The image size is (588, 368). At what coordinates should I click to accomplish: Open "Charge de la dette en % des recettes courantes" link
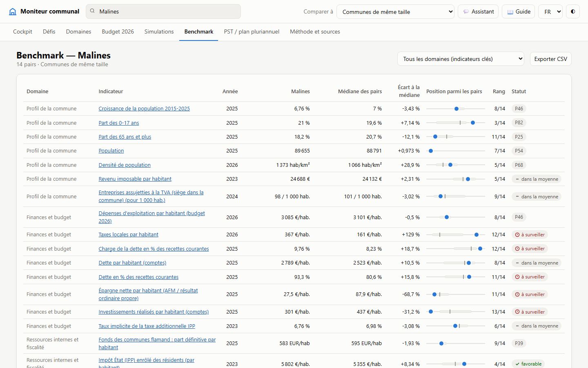coord(154,249)
